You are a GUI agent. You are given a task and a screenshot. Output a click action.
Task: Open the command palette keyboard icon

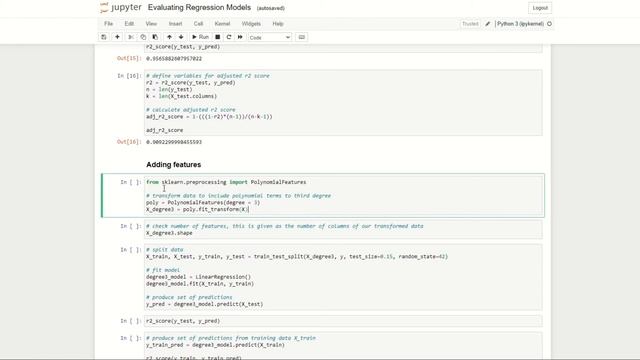pos(302,37)
